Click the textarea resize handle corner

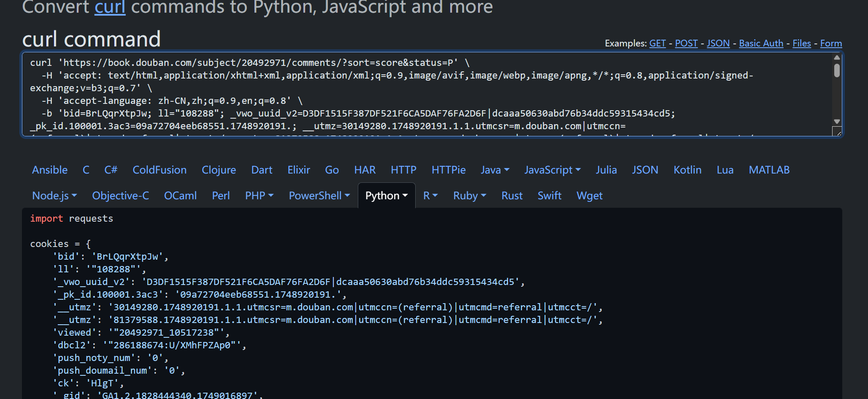838,132
